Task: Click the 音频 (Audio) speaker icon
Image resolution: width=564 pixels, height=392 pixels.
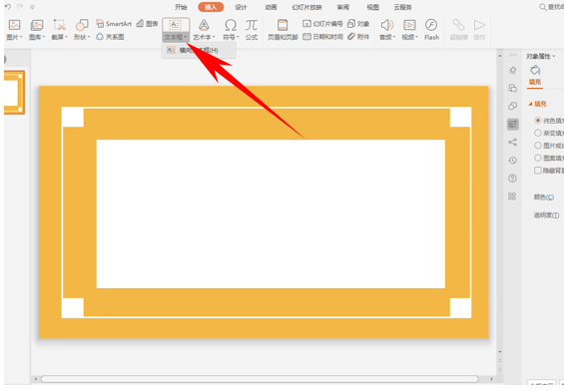Action: 387,25
